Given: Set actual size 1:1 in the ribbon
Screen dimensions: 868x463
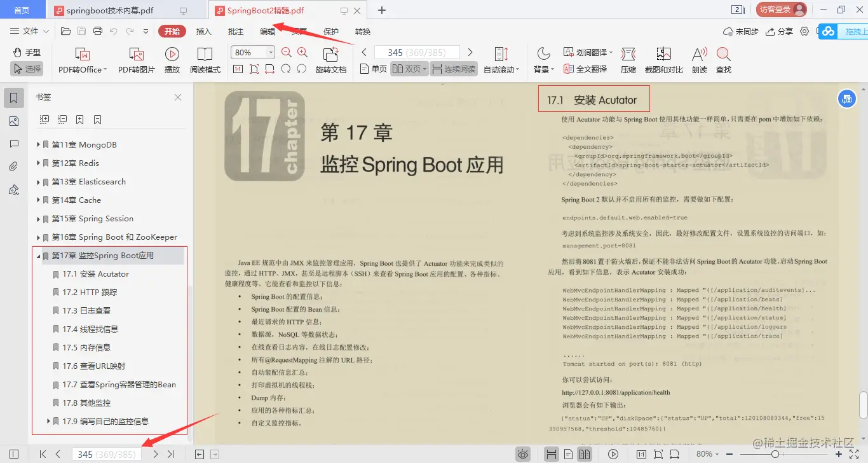Looking at the screenshot, I should point(238,69).
